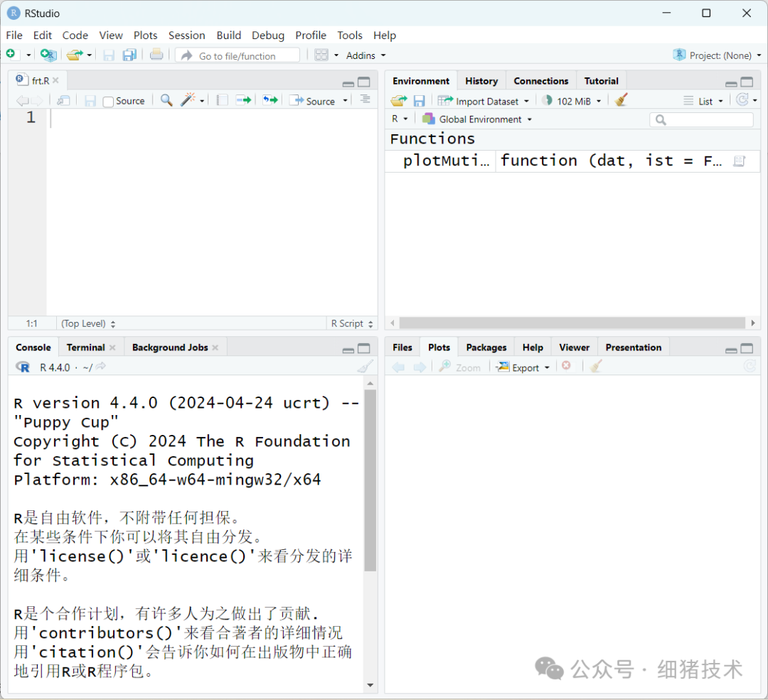Open the Addins dropdown
Viewport: 768px width, 700px height.
(x=366, y=55)
